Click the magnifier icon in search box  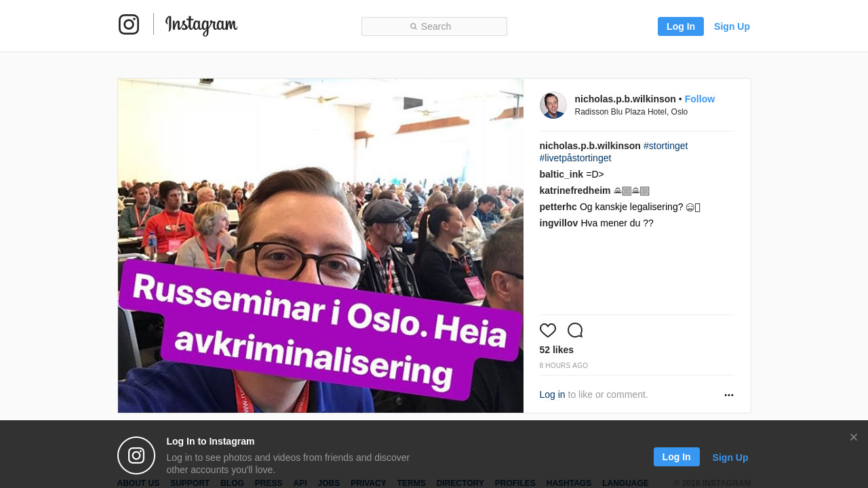click(414, 26)
